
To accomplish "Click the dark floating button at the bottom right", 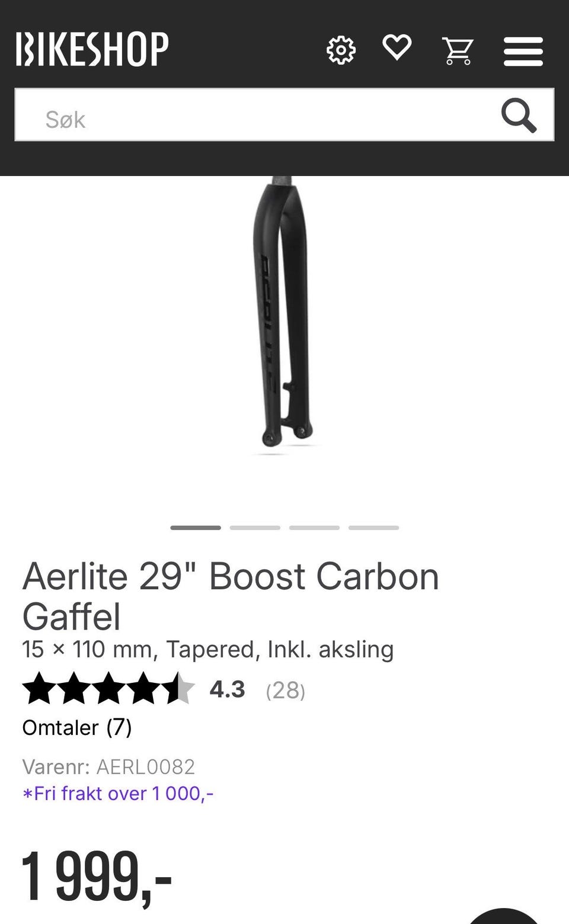I will click(x=504, y=916).
